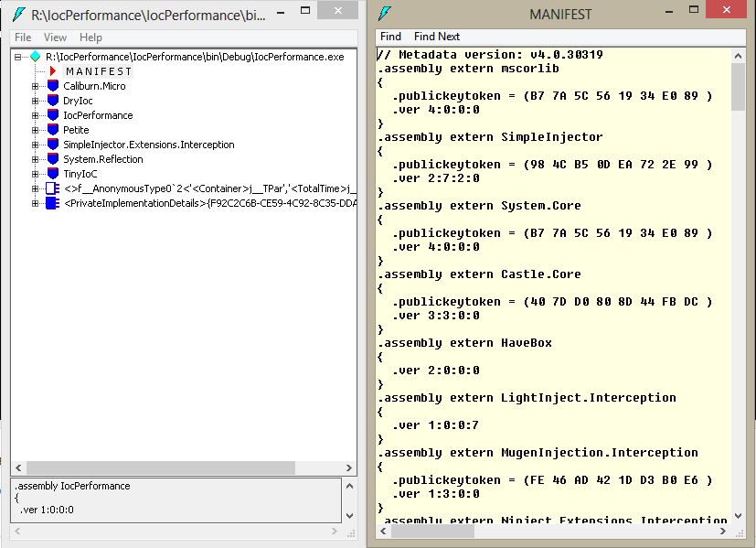Click MANIFEST scroll right arrow

point(723,532)
